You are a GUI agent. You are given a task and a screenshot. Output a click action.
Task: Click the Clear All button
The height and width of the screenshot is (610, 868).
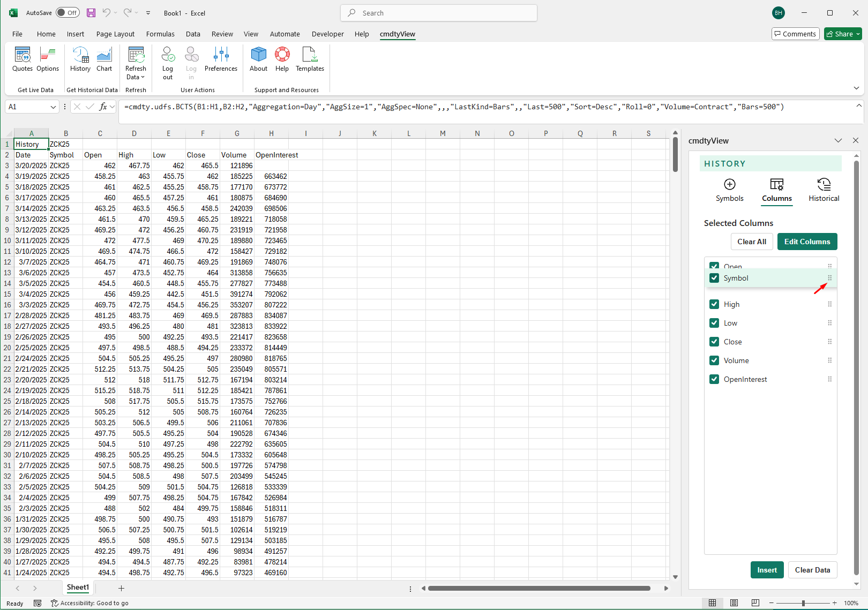(752, 242)
